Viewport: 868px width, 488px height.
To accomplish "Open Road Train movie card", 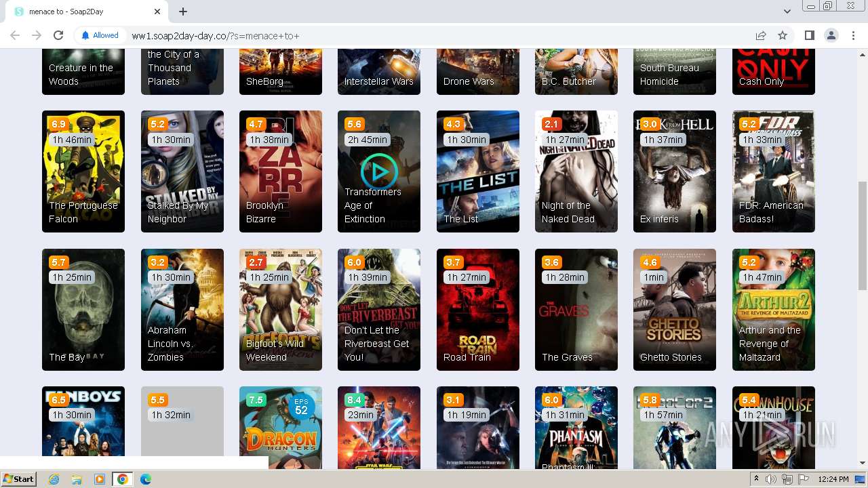I will pyautogui.click(x=478, y=310).
